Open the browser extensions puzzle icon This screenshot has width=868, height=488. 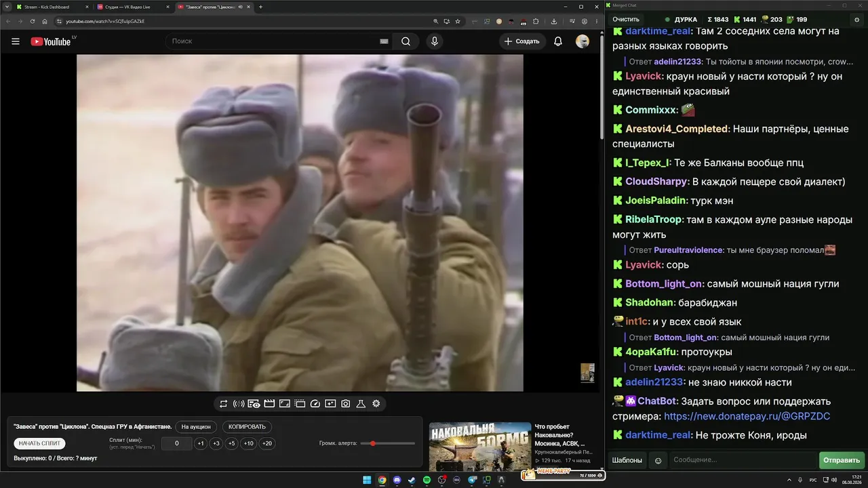point(536,21)
